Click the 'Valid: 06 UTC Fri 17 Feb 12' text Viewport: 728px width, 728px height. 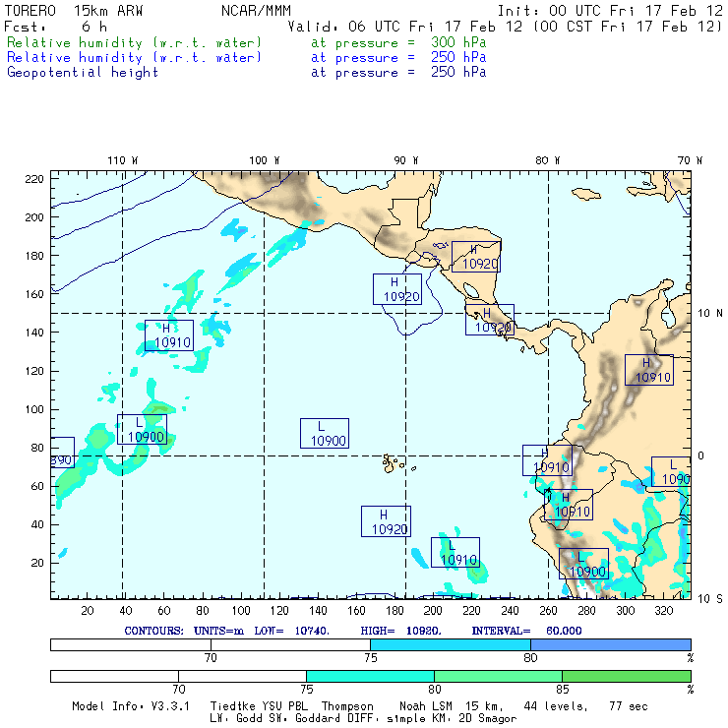pos(405,27)
